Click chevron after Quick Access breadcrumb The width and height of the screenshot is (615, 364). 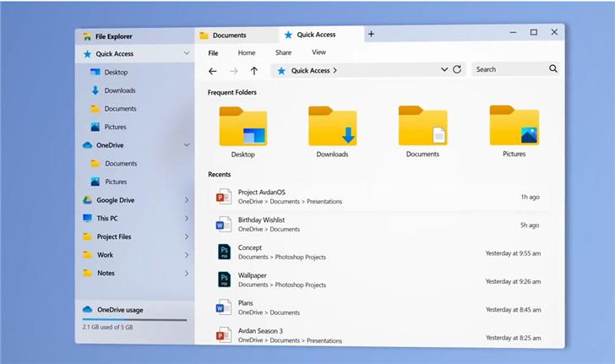(335, 71)
